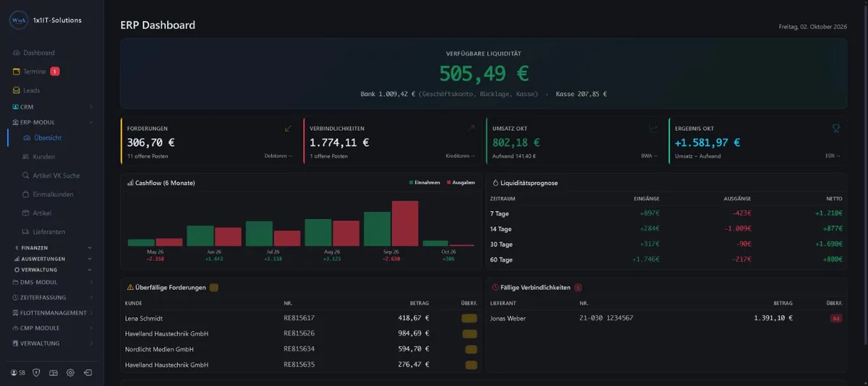Open Kreditoren link on Verbindlichkeiten card

point(461,156)
